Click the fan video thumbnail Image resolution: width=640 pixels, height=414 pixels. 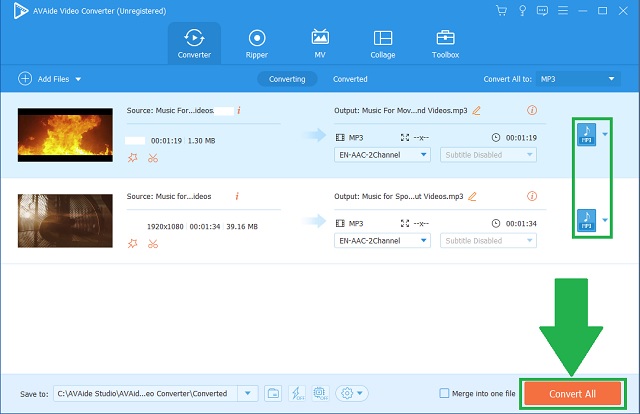pyautogui.click(x=65, y=221)
